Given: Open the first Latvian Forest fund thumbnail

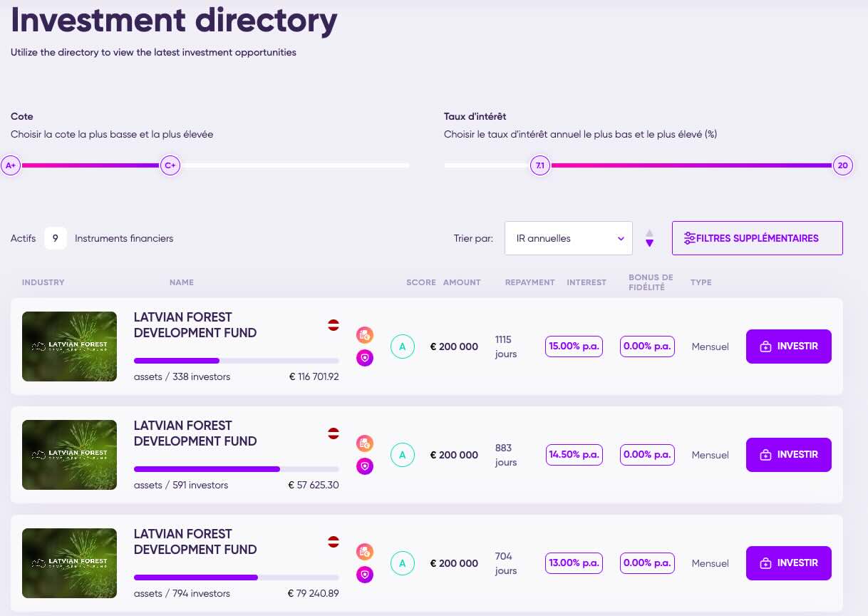Looking at the screenshot, I should 69,346.
